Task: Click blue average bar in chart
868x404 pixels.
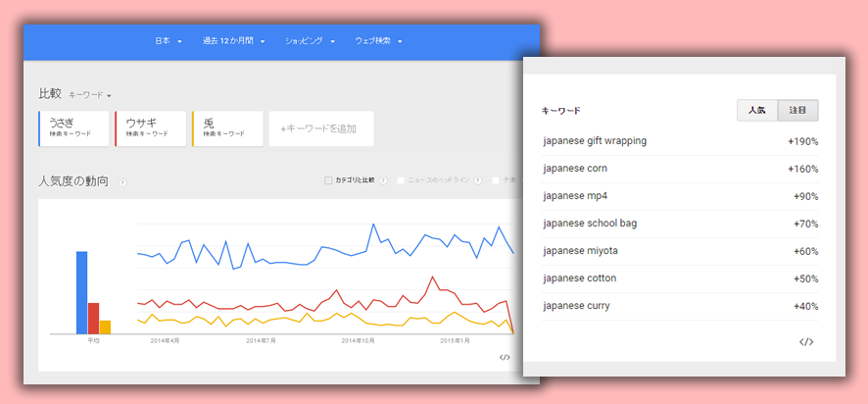Action: (82, 292)
